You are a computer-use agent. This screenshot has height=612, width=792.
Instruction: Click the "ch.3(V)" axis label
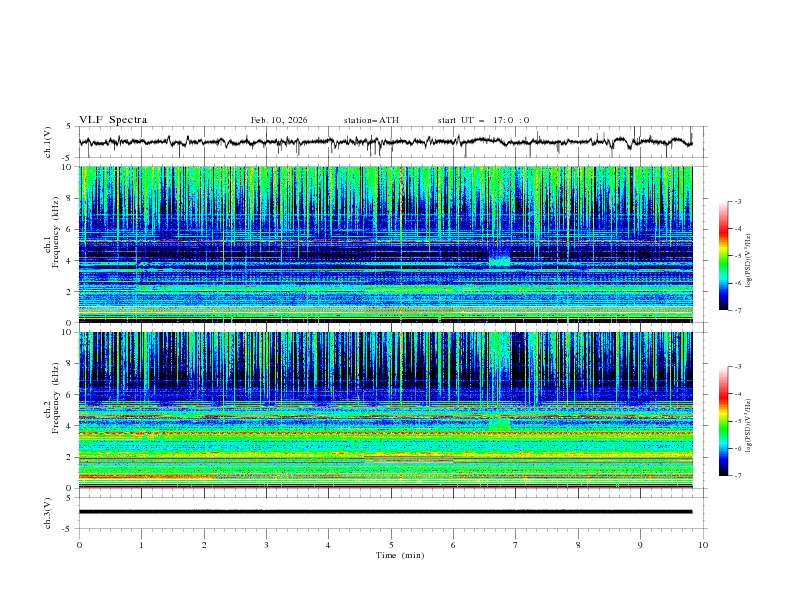click(x=47, y=513)
